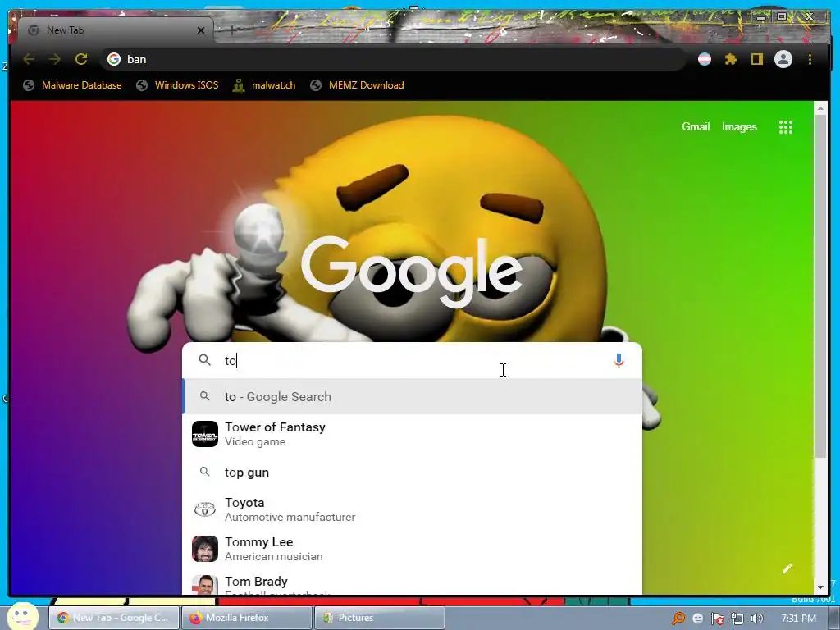Select the Toyota suggestion

tap(413, 509)
